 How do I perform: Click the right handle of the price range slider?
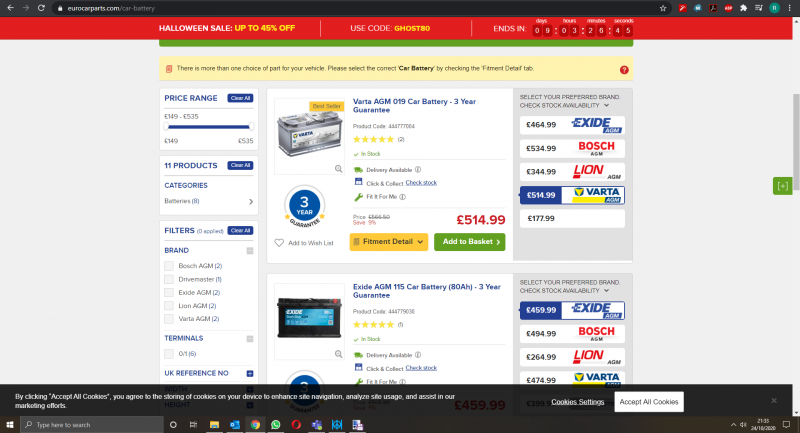251,127
